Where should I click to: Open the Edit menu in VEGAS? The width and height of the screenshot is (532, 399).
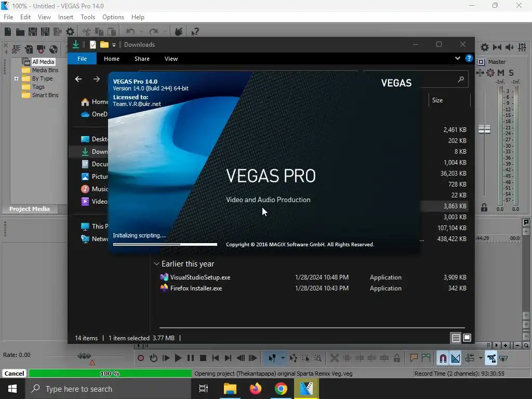pyautogui.click(x=25, y=17)
